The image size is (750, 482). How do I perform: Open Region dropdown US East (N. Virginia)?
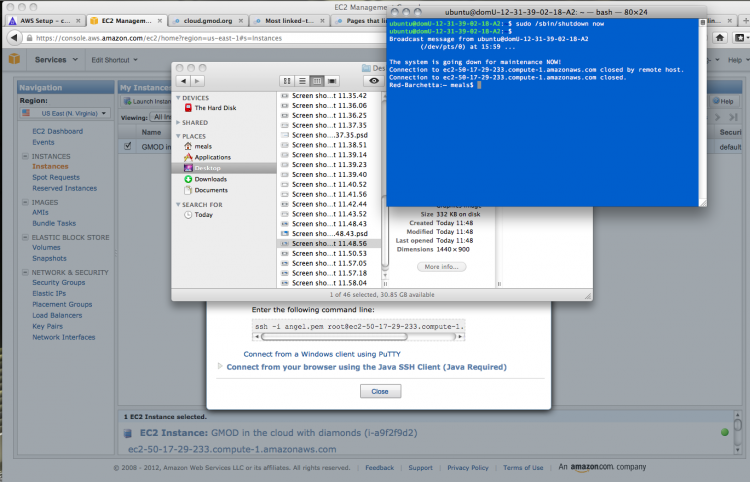point(65,113)
